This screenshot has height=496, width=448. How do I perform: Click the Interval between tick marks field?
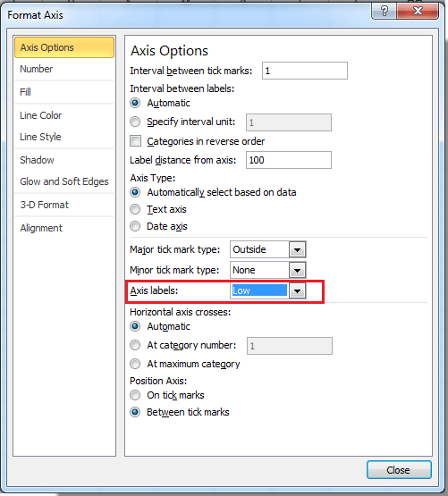(x=305, y=71)
